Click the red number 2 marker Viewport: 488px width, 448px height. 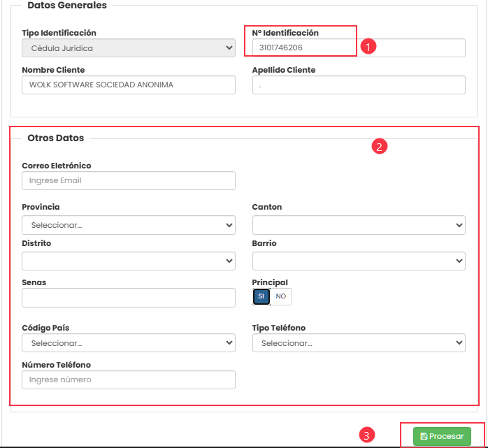[379, 147]
